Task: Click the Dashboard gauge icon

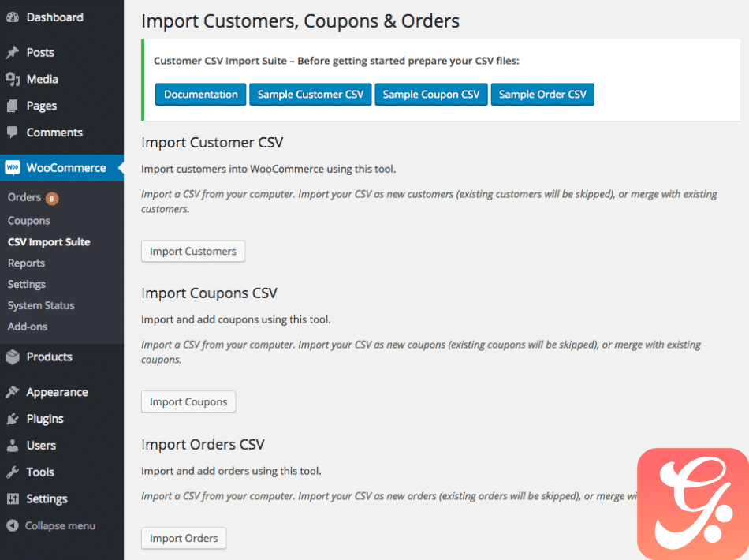Action: [13, 17]
